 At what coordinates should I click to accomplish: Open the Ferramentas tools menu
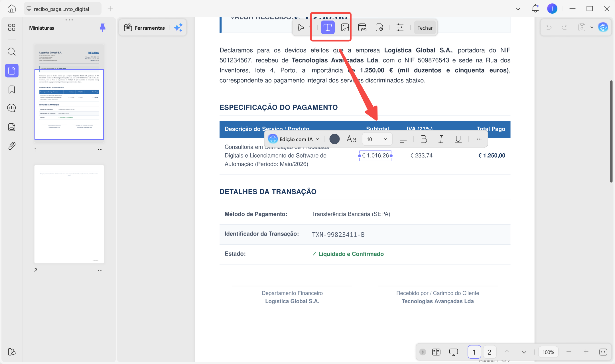[x=144, y=28]
